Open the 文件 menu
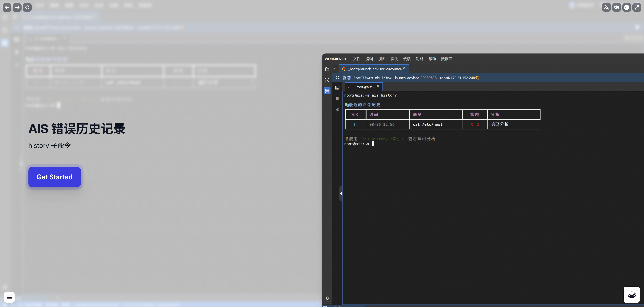This screenshot has height=307, width=644. pos(356,59)
